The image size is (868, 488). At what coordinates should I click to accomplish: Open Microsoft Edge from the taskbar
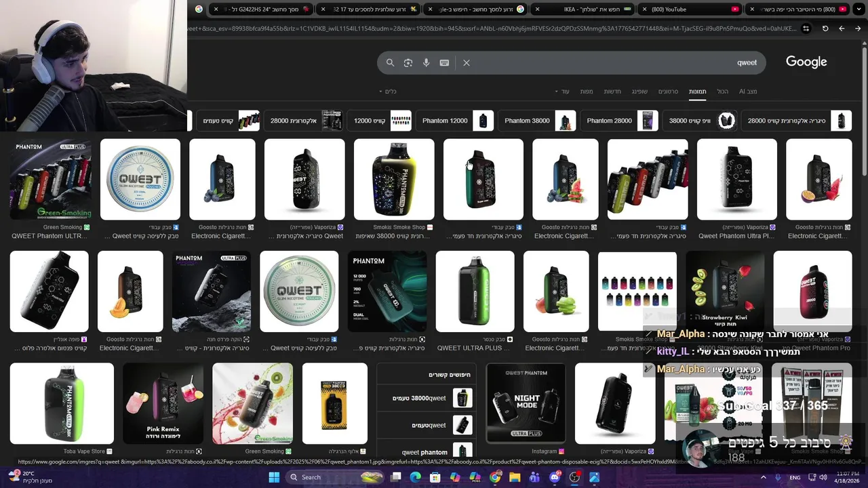tap(415, 477)
